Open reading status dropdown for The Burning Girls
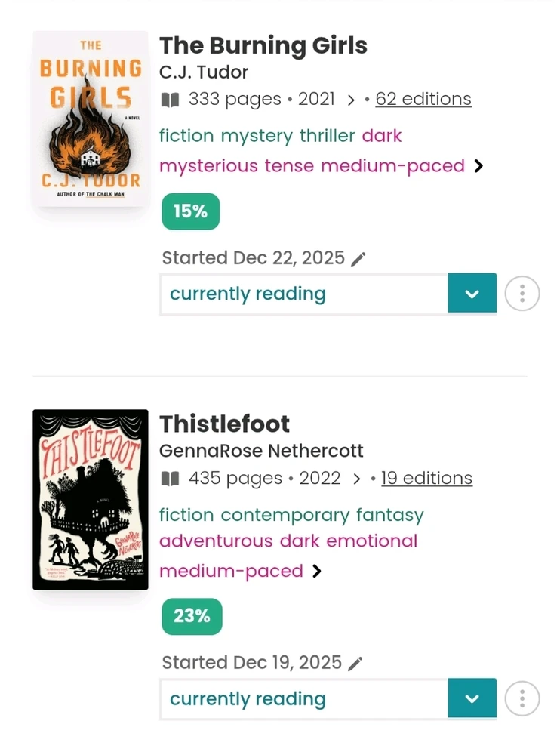Viewport: 560px width, 755px height. point(472,294)
